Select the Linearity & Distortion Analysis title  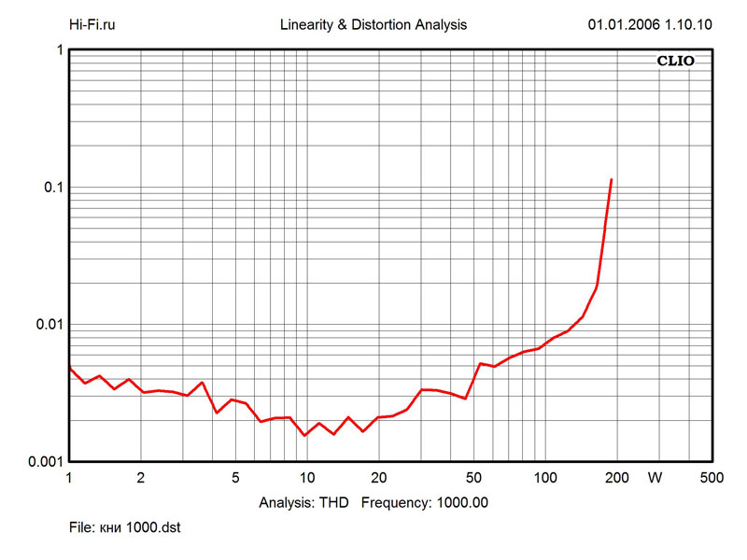373,25
